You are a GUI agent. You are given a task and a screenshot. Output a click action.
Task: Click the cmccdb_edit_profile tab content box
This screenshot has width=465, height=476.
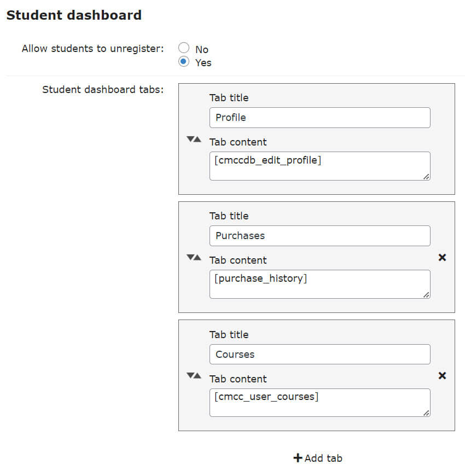[319, 166]
